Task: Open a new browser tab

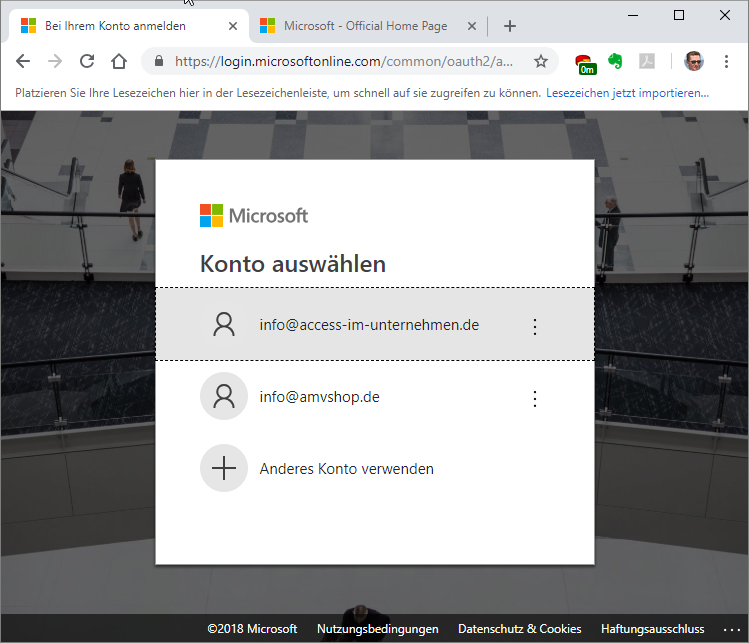Action: [x=510, y=26]
